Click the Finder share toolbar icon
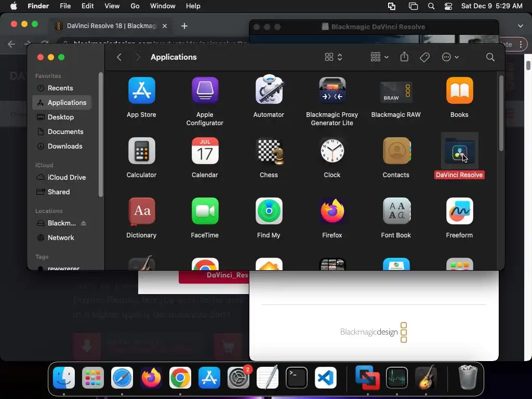Viewport: 532px width, 399px height. coord(404,57)
